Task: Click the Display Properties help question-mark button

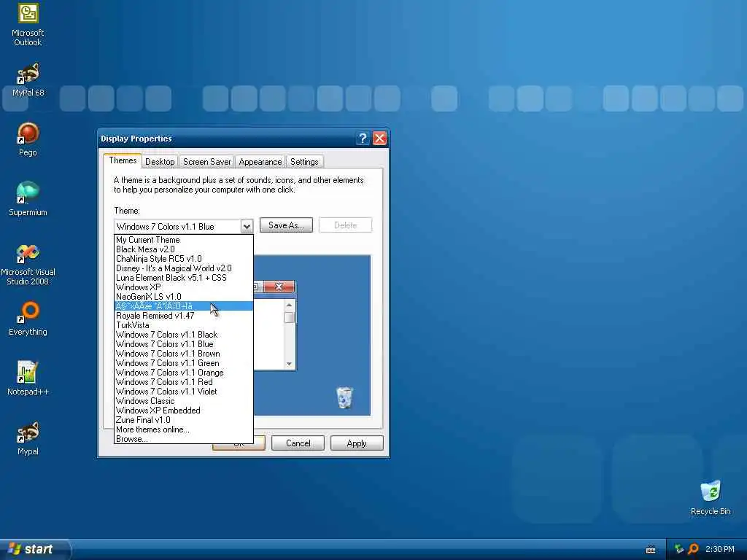Action: click(x=363, y=139)
